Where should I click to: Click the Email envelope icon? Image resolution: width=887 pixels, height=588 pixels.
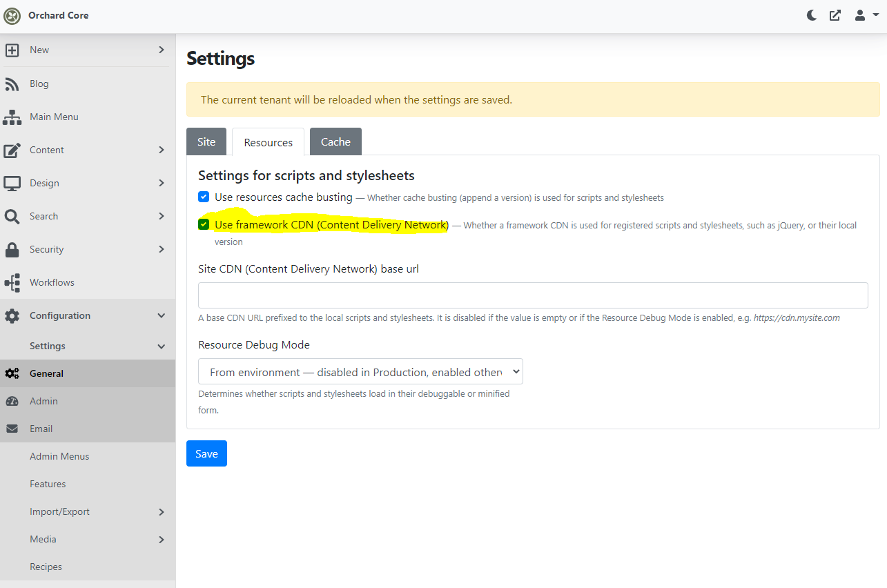pos(12,429)
